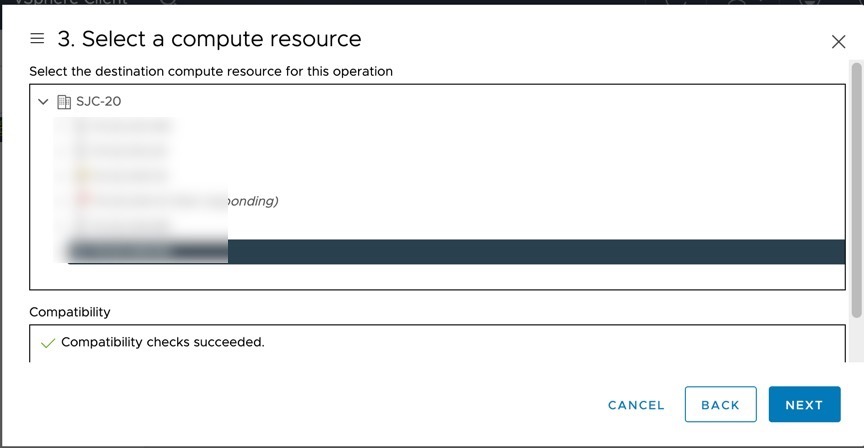The height and width of the screenshot is (448, 864).
Task: Click the "Compatibility checks succeeded" message
Action: [163, 343]
